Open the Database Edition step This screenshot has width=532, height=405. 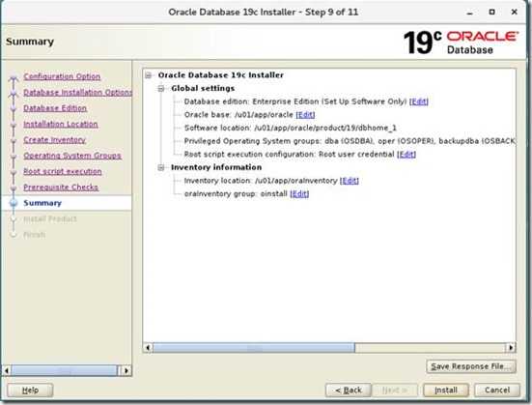55,108
